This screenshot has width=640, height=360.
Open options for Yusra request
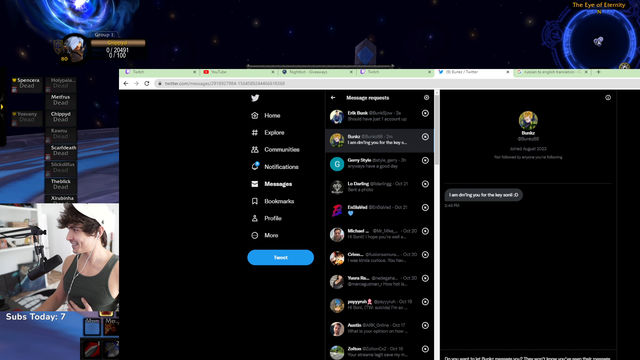coord(425,278)
